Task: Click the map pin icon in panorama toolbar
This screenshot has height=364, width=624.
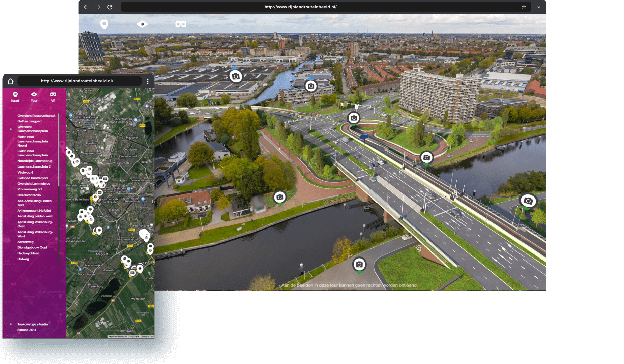Action: point(104,24)
